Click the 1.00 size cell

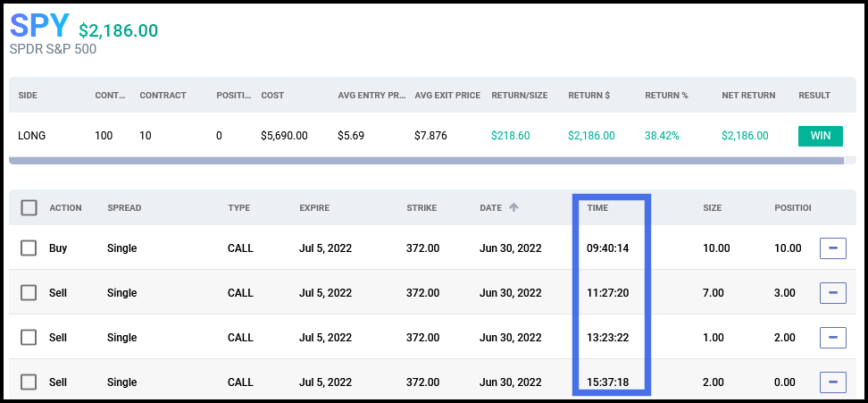click(x=713, y=337)
